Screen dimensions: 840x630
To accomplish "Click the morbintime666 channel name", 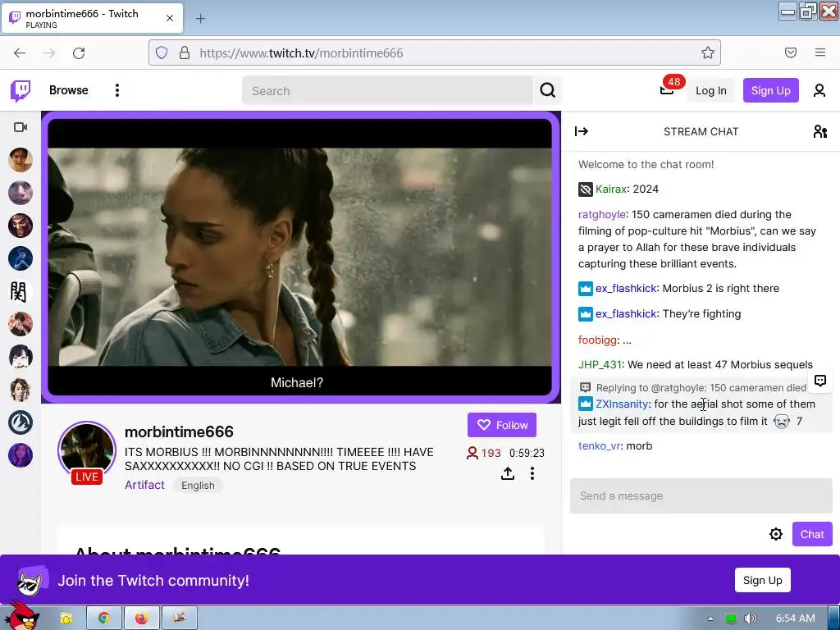I will click(179, 431).
